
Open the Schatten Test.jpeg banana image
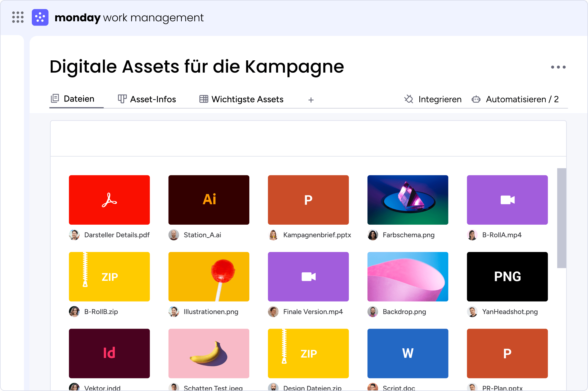pyautogui.click(x=209, y=353)
